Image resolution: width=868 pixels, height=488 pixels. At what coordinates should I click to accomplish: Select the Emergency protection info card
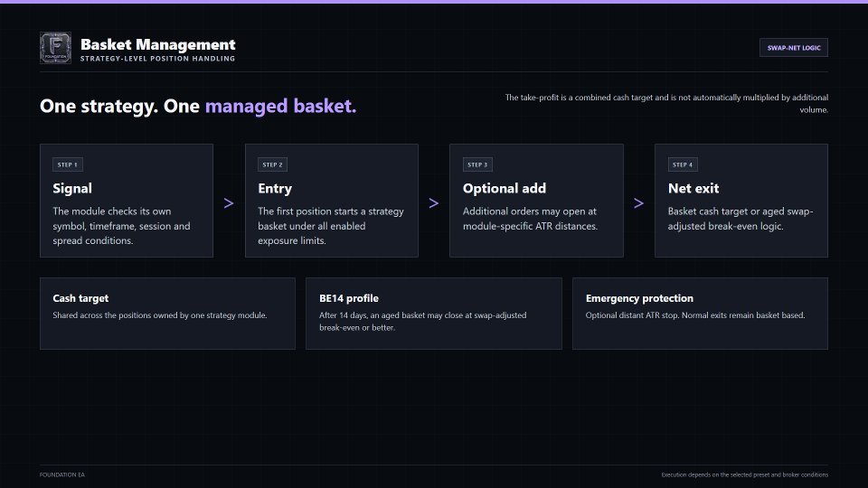[x=700, y=314]
